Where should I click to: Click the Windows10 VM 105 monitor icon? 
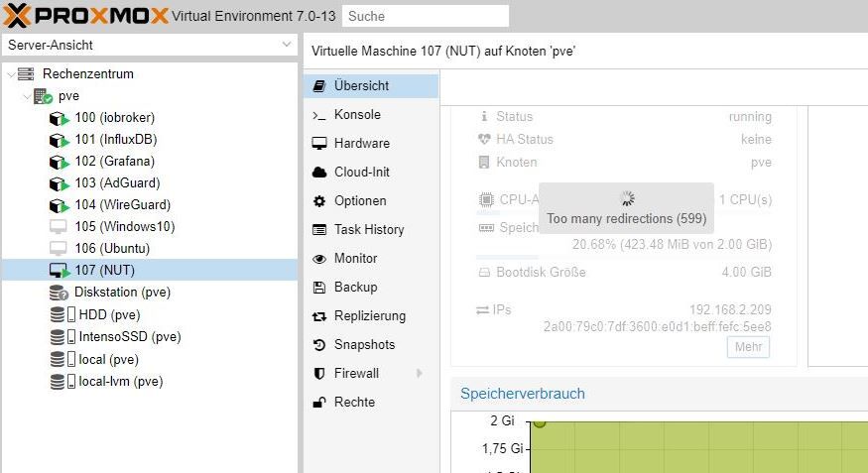(59, 226)
